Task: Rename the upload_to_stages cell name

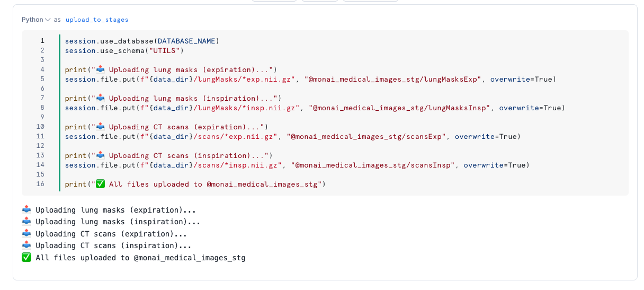Action: pyautogui.click(x=97, y=20)
